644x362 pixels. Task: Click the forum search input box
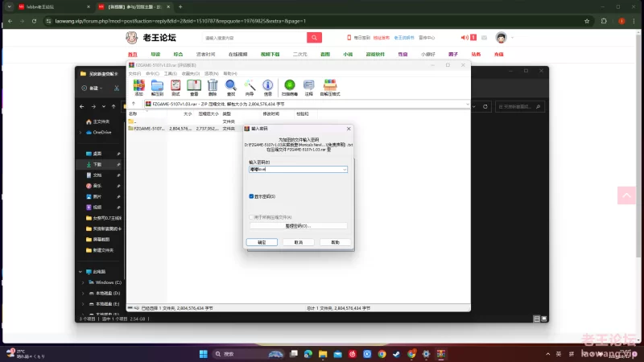click(254, 37)
